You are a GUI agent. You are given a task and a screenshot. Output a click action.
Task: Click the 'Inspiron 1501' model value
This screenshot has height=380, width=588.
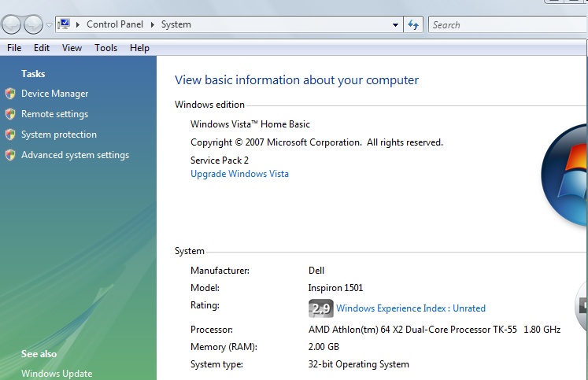pos(335,288)
